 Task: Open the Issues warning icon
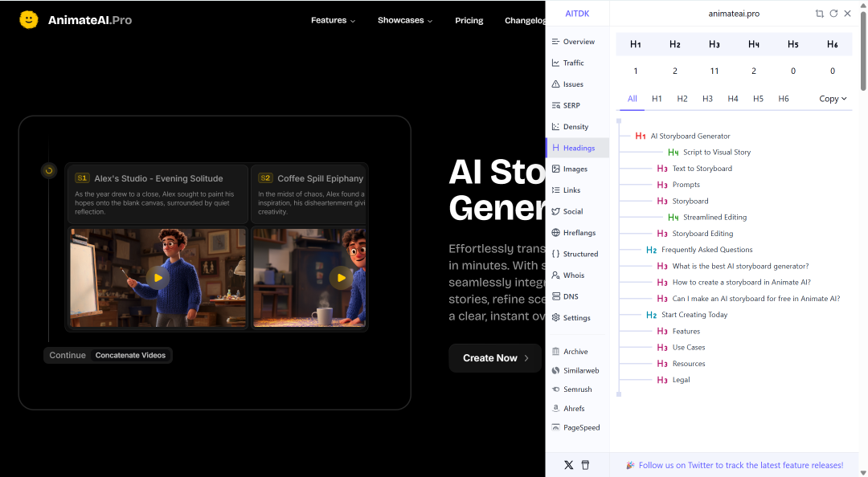point(555,84)
